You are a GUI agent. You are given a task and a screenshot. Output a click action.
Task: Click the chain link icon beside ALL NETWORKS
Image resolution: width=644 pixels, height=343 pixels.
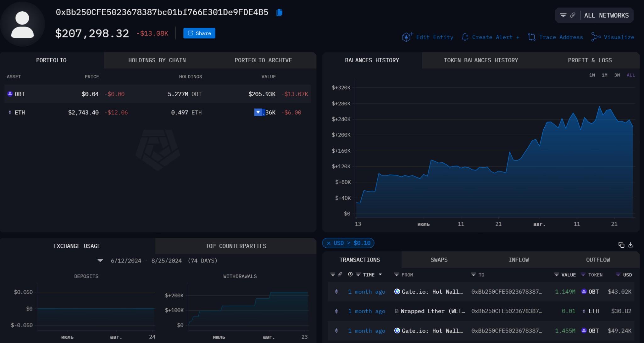[573, 15]
